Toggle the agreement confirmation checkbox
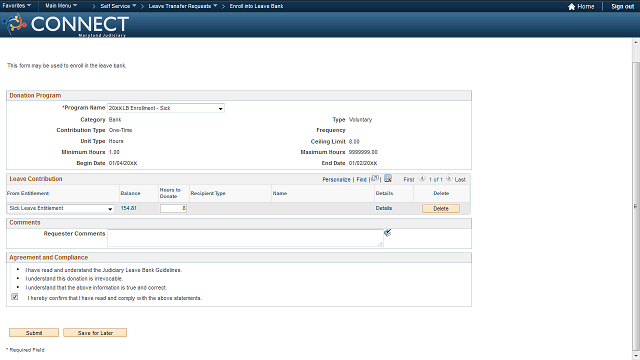640x360 pixels. click(x=15, y=297)
